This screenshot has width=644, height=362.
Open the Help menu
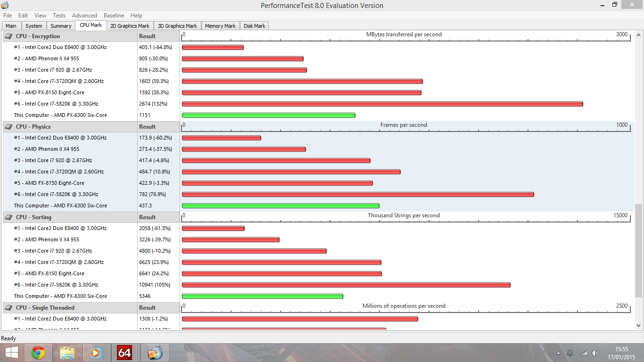coord(136,16)
